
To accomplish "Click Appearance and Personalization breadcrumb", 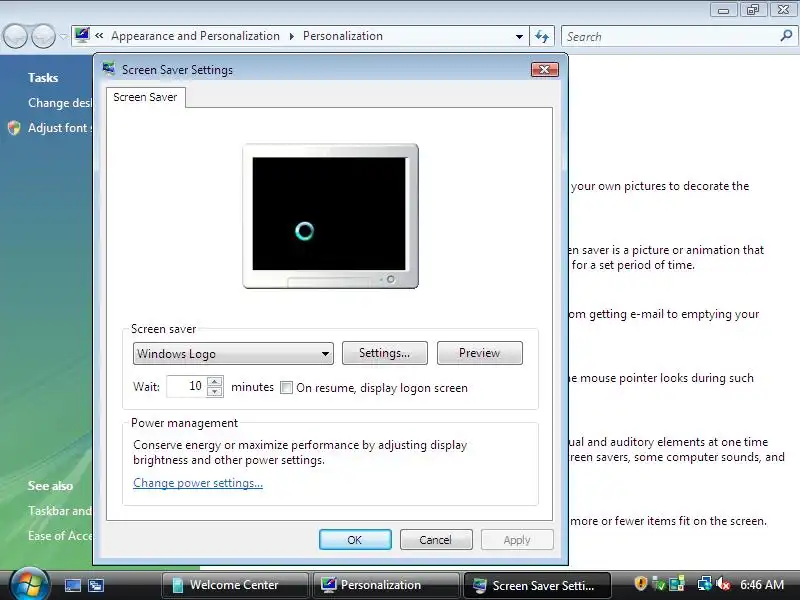I will 195,36.
